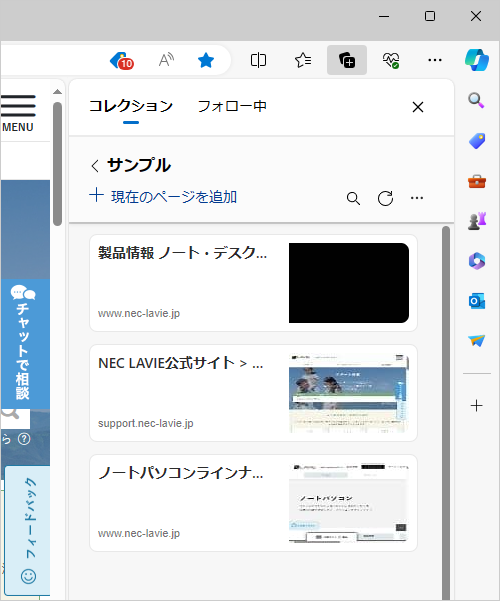Open sidebar Tools toolbox icon

(x=477, y=181)
